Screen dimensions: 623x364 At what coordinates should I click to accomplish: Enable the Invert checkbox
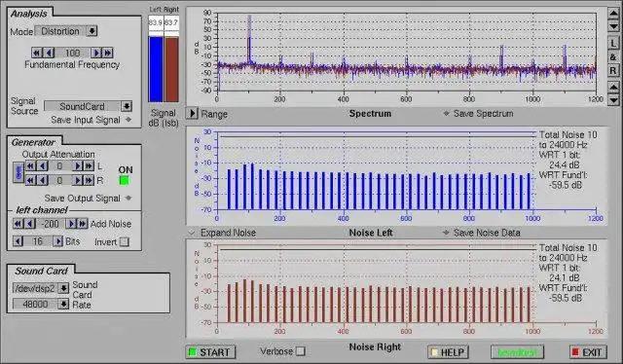[x=125, y=241]
